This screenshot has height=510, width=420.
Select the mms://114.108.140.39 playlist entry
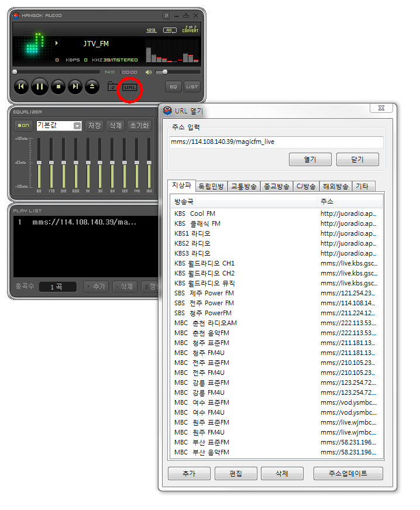86,222
